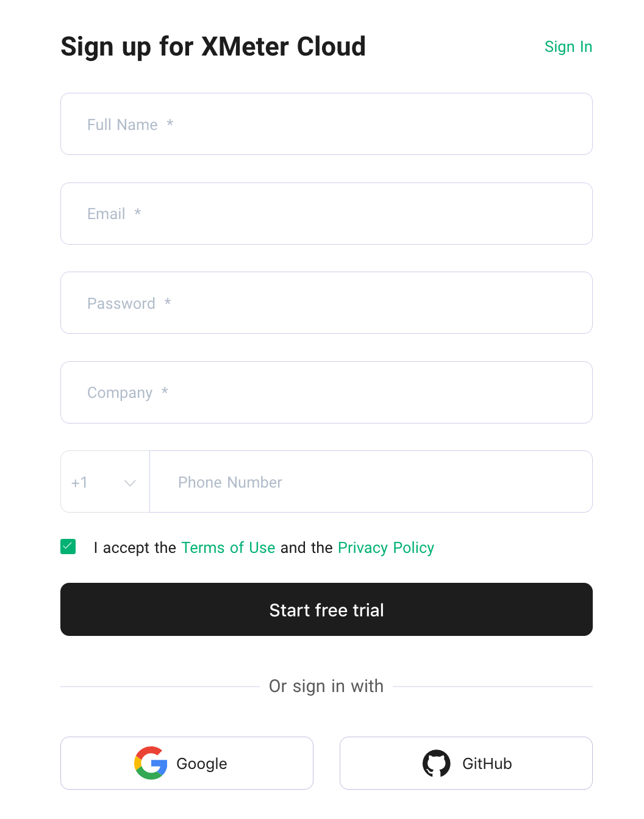Uncheck the terms acceptance checkbox
644x819 pixels.
[68, 547]
